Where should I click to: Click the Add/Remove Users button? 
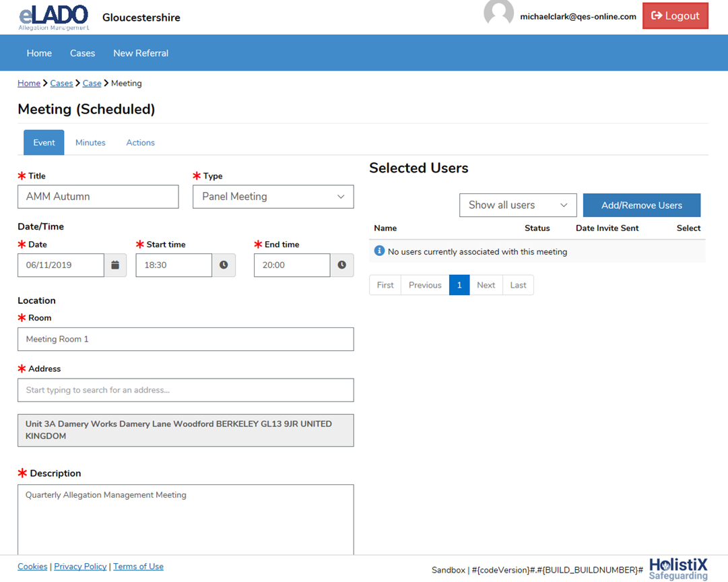click(x=641, y=205)
